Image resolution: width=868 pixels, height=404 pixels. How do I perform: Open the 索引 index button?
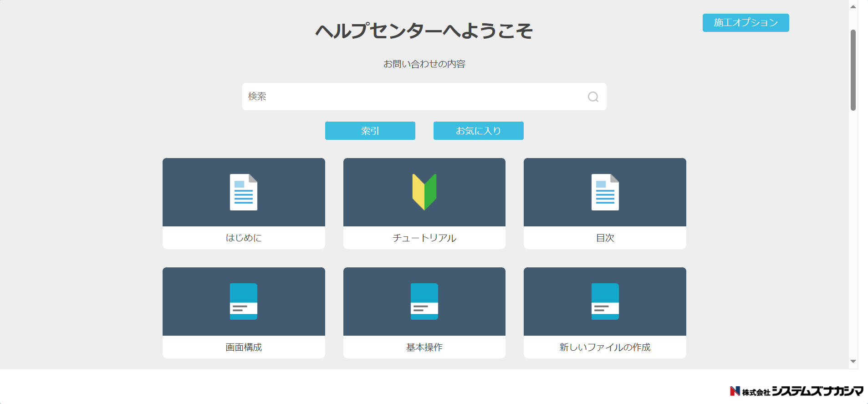coord(370,131)
